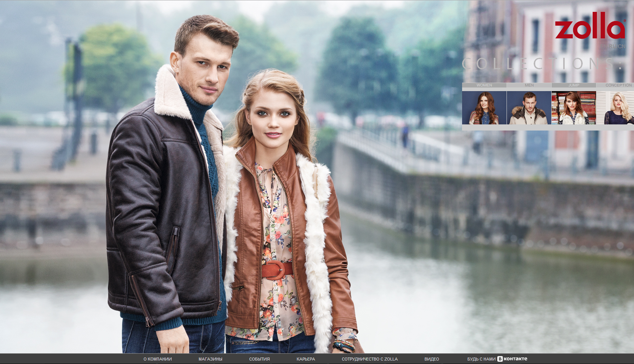Select the JUMP collection thumbnail image
The width and height of the screenshot is (634, 364).
tap(574, 108)
